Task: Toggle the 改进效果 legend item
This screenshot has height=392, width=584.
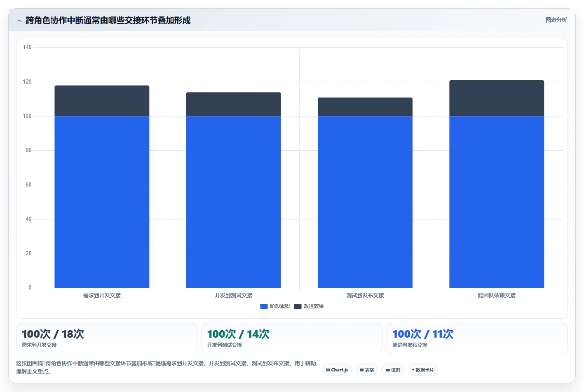Action: point(309,306)
